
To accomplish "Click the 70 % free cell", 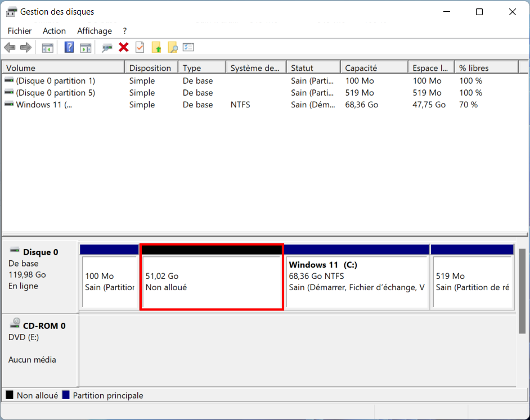I will coord(469,105).
